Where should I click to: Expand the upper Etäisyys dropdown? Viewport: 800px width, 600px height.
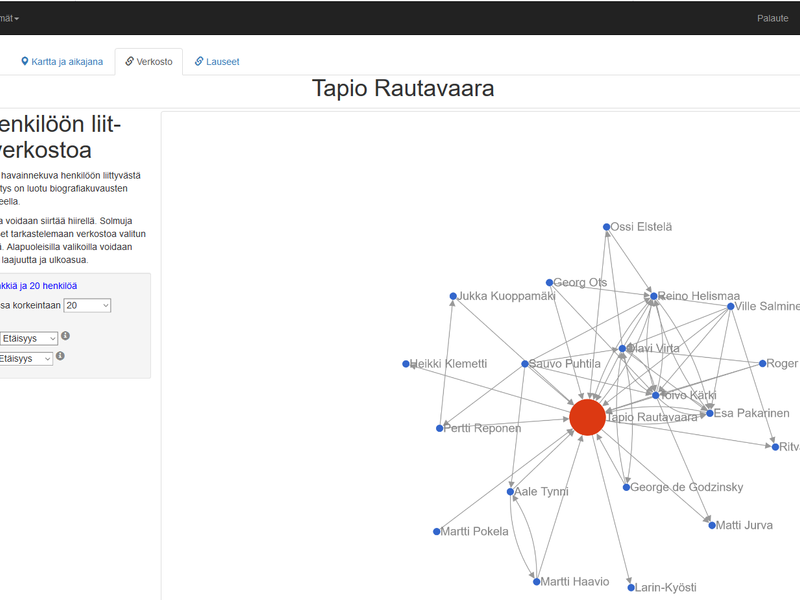[x=28, y=338]
